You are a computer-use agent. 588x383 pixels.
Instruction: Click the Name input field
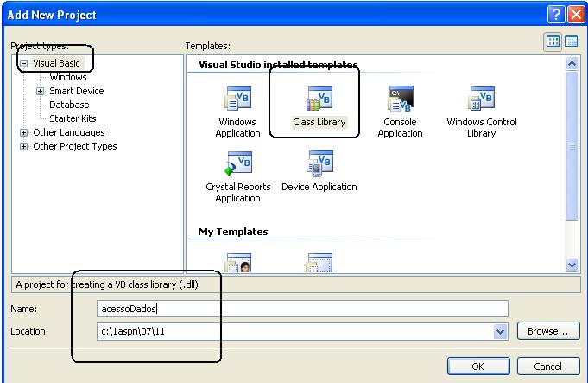[302, 309]
